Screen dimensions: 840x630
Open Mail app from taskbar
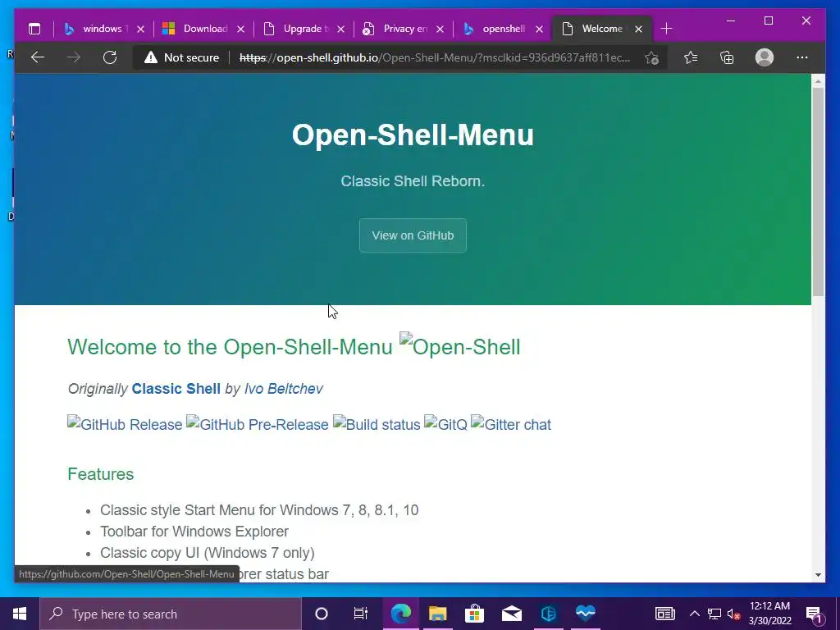coord(512,614)
